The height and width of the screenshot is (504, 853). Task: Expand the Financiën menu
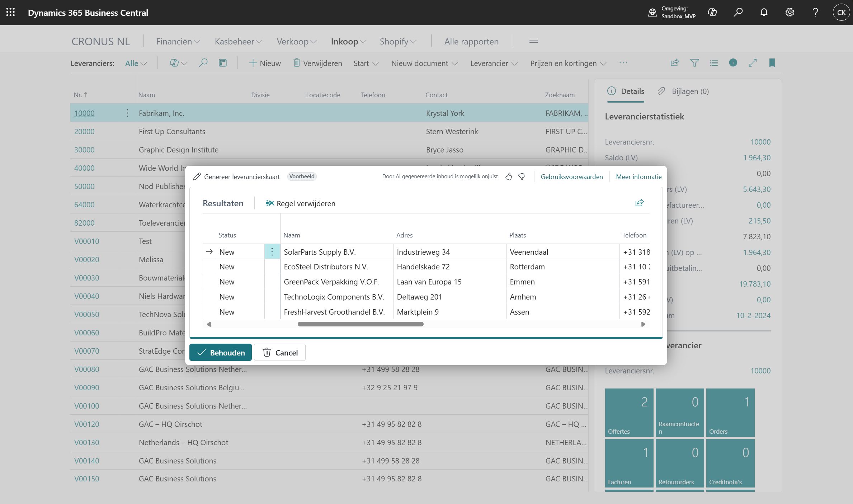[x=178, y=42]
